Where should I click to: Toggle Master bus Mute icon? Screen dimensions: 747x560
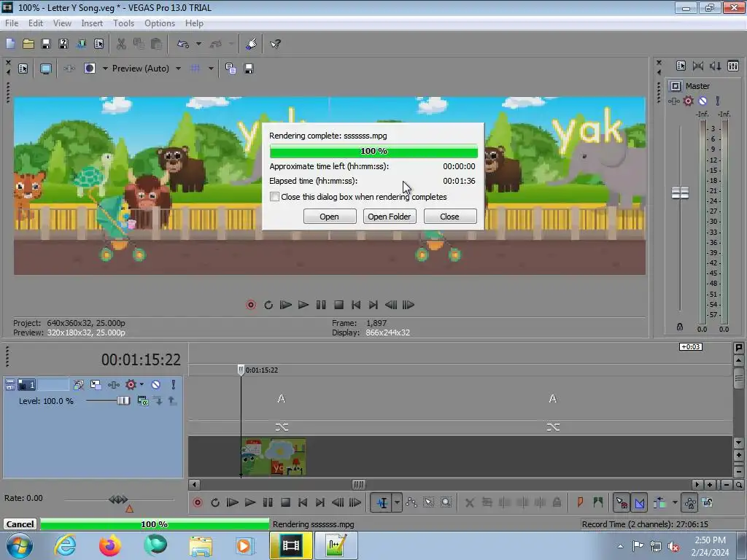(x=703, y=101)
